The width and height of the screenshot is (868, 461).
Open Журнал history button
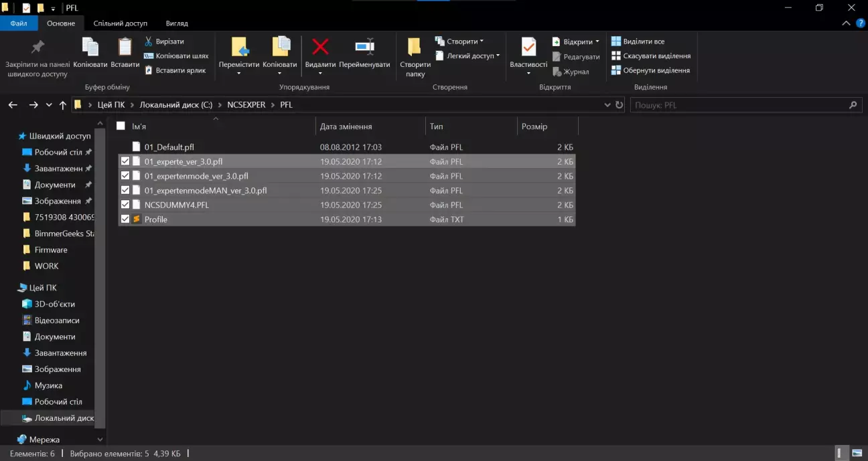571,72
